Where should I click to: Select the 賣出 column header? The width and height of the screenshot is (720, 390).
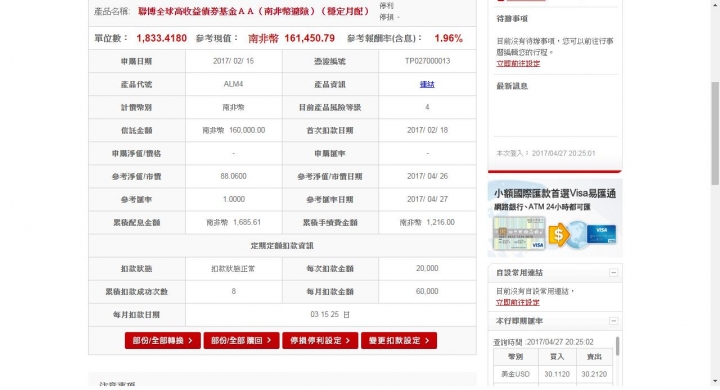pyautogui.click(x=594, y=356)
